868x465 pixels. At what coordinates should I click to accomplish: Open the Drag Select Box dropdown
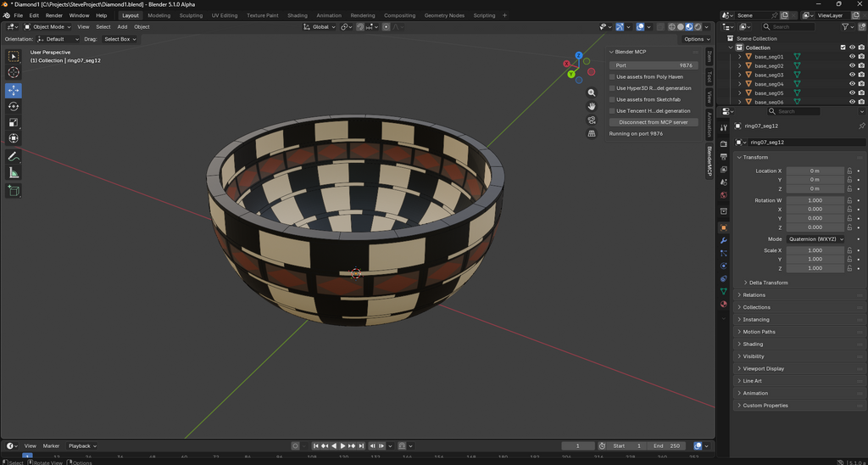pos(120,39)
